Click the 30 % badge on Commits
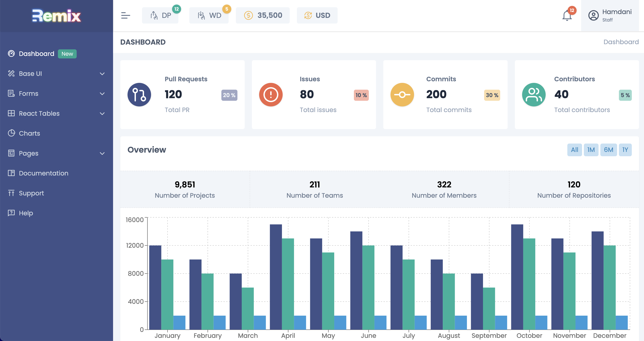 click(x=492, y=95)
